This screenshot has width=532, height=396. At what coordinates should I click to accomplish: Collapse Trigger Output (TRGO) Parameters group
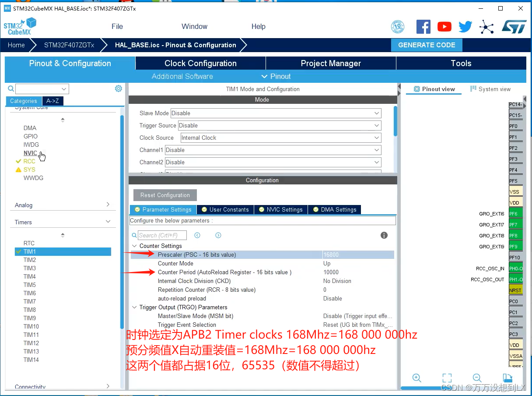(x=134, y=307)
